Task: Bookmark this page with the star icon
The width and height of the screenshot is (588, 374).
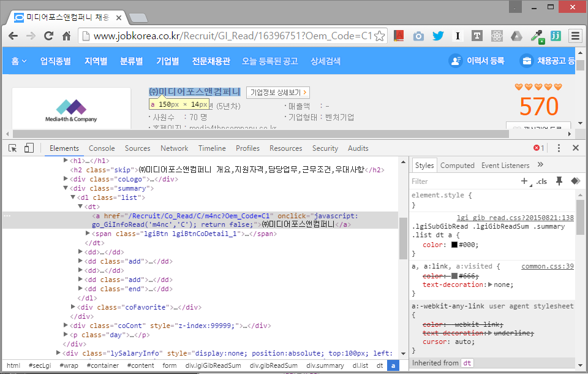Action: [x=380, y=36]
